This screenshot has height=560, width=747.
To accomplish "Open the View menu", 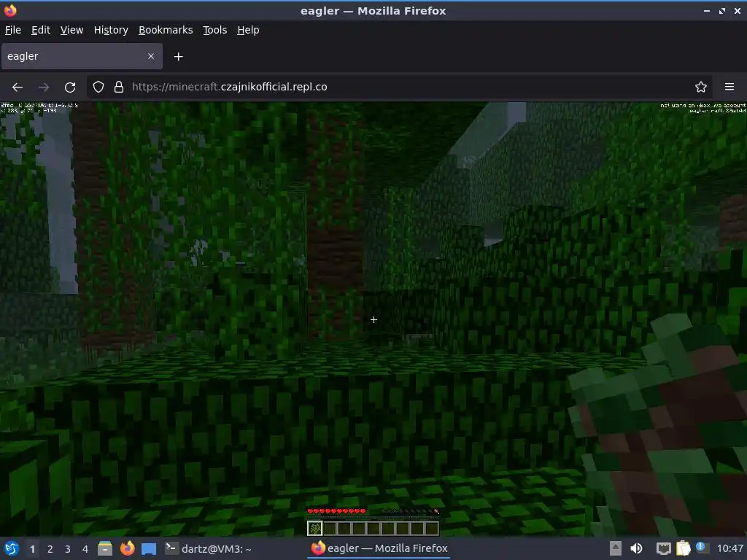I will (x=71, y=30).
